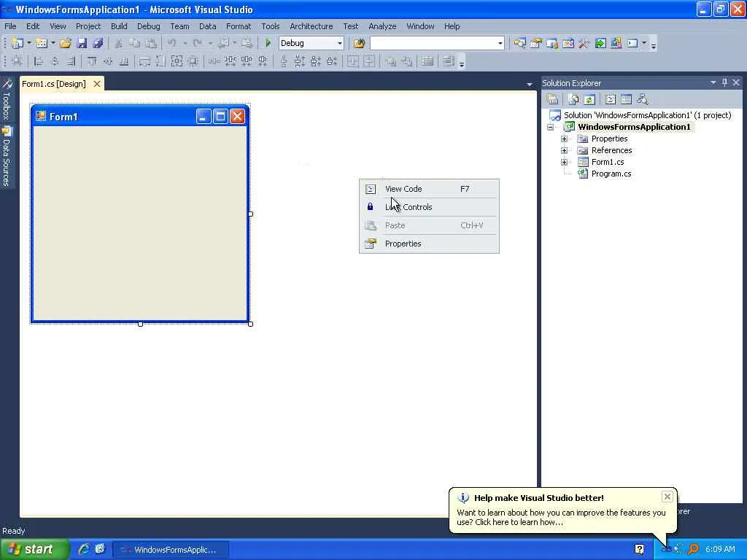Click the Bring to Front layout icon
Screen dimensions: 747x560
391,61
